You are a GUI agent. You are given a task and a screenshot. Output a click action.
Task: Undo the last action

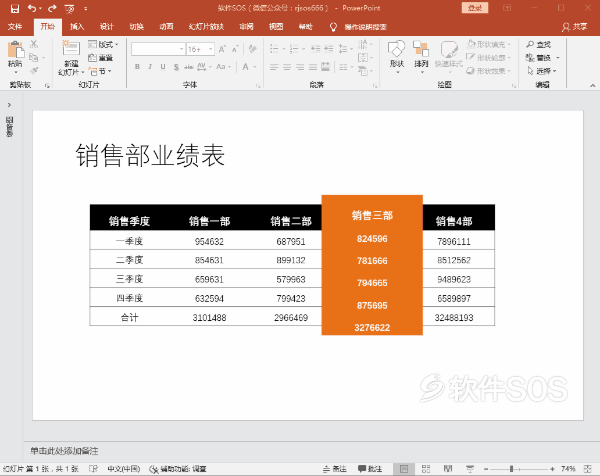point(32,8)
